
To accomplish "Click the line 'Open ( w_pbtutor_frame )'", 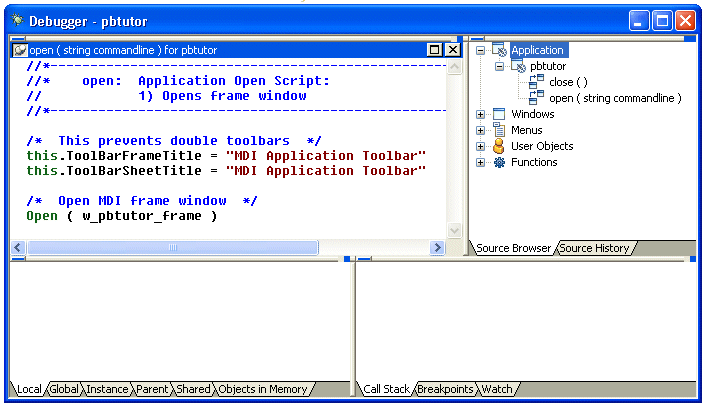I will click(121, 216).
